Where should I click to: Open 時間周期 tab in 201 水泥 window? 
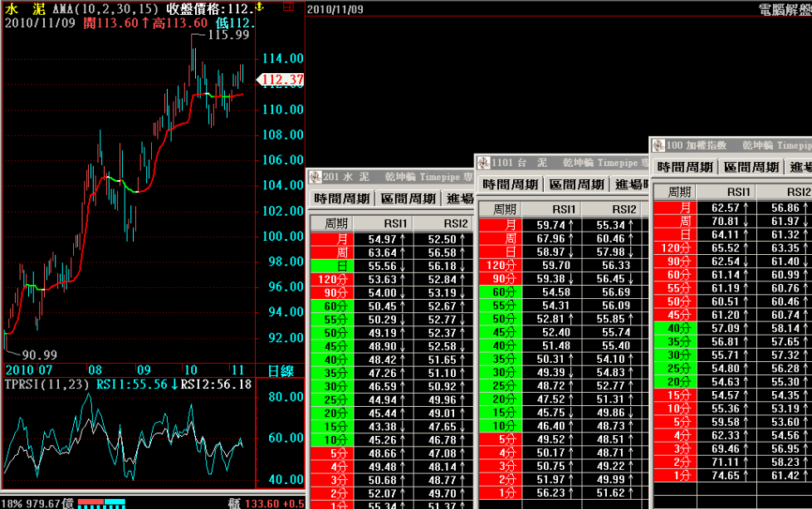pos(342,198)
